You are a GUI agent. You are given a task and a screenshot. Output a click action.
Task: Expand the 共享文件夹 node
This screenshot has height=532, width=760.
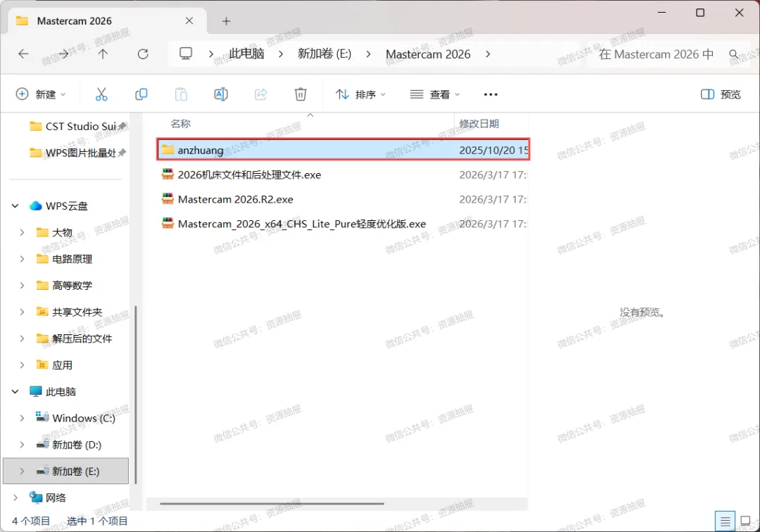point(22,312)
